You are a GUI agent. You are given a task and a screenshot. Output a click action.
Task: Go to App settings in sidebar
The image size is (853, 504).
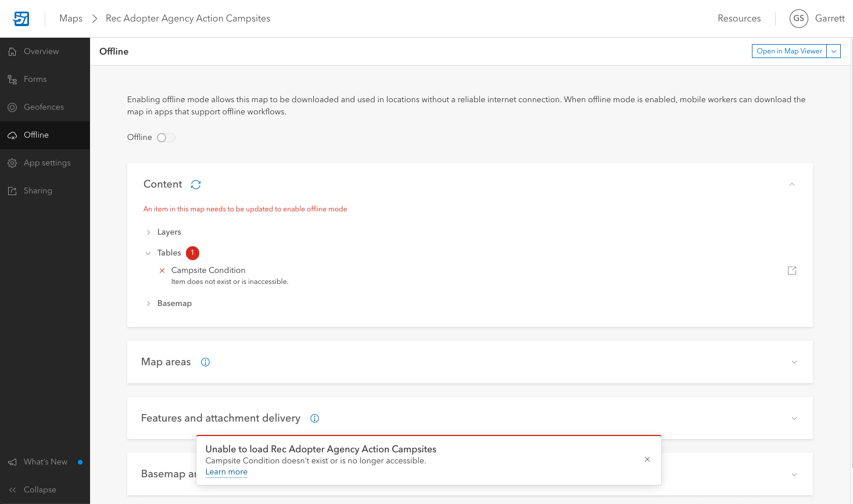[x=47, y=163]
